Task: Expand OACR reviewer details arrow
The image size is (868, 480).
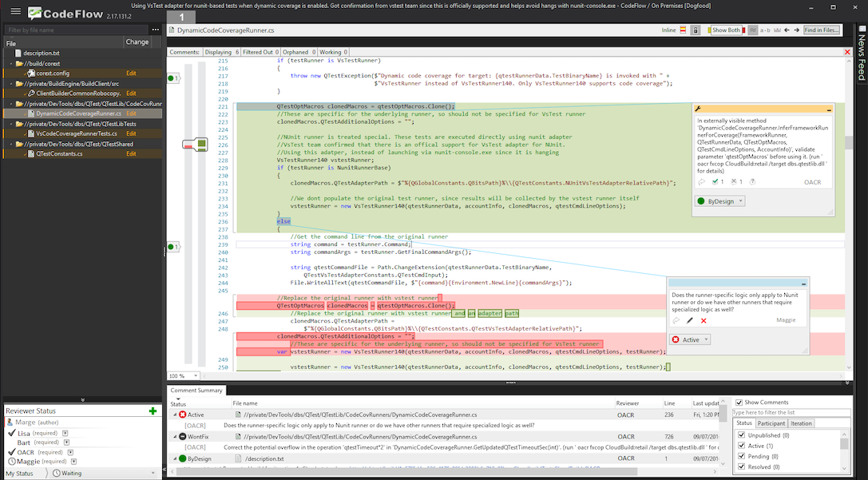Action: 70,452
